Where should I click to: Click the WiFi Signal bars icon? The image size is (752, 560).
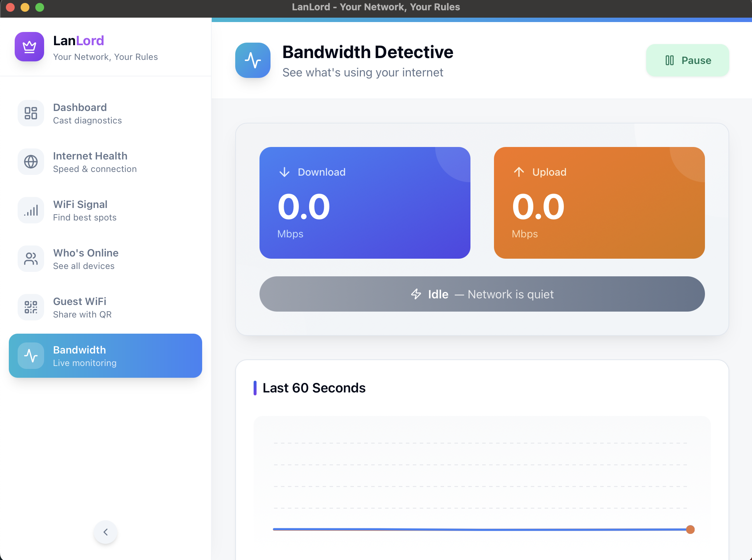coord(31,210)
